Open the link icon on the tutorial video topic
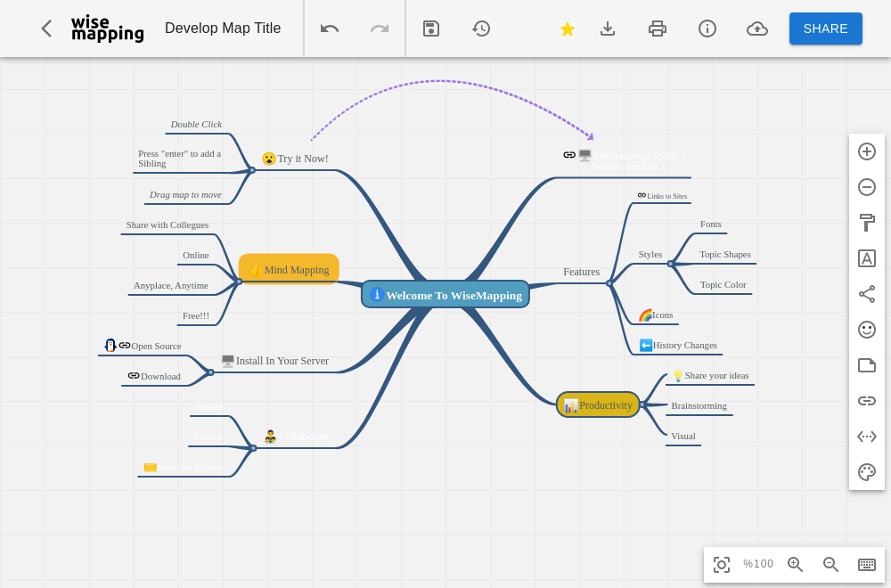The height and width of the screenshot is (588, 891). point(569,154)
